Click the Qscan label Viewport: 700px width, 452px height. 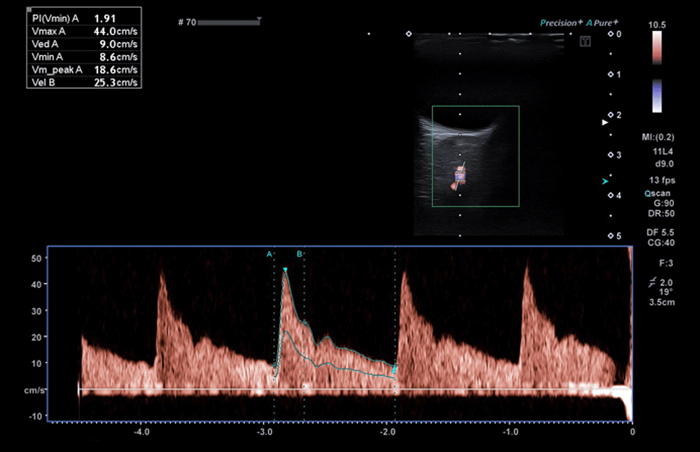point(657,193)
